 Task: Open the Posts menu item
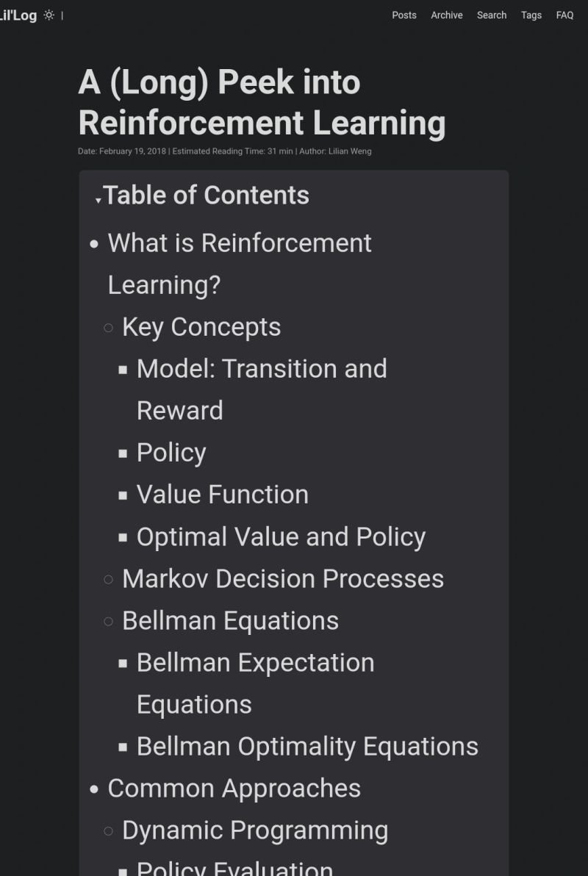(x=404, y=15)
